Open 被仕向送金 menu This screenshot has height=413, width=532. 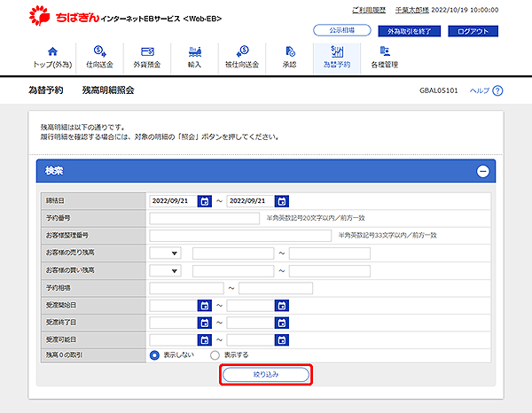pyautogui.click(x=242, y=58)
